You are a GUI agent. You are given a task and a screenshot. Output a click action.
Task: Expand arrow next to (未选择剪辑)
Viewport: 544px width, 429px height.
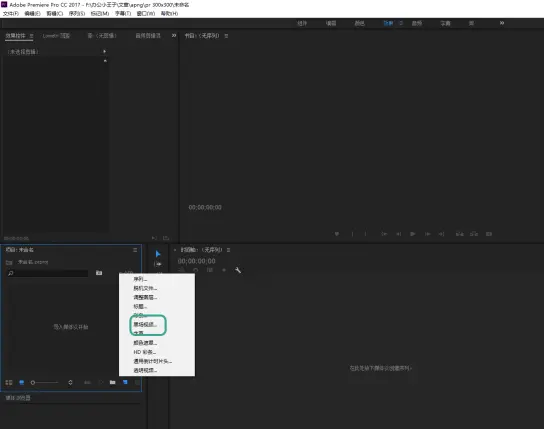point(104,51)
